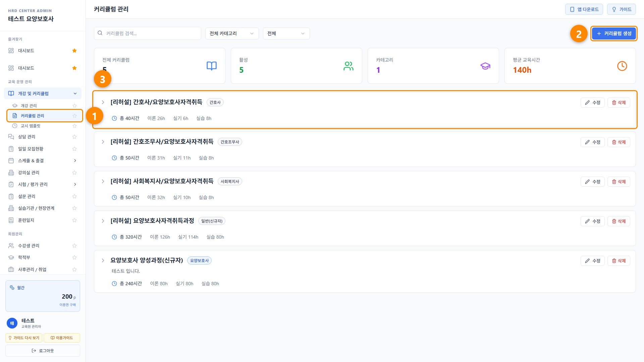Expand the 요양보호사자격취득과정 curriculum row
The height and width of the screenshot is (362, 644).
click(103, 221)
